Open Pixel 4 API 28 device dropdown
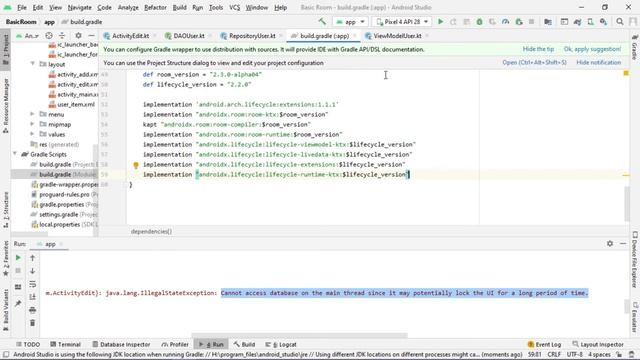640x360 pixels. [x=402, y=22]
